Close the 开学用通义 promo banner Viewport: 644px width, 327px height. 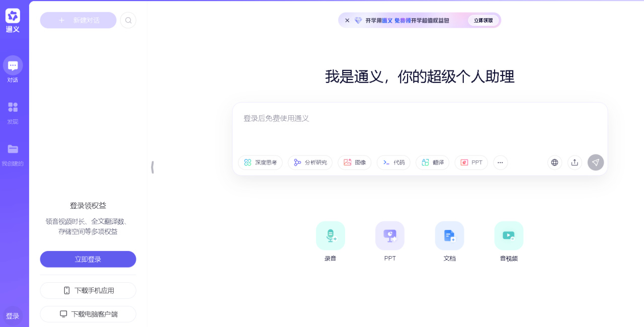coord(347,21)
